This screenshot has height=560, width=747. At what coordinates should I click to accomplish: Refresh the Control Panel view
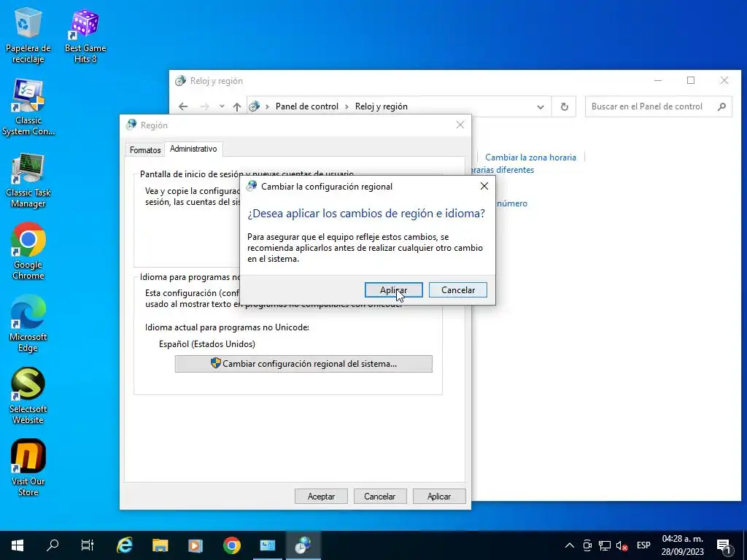[564, 106]
